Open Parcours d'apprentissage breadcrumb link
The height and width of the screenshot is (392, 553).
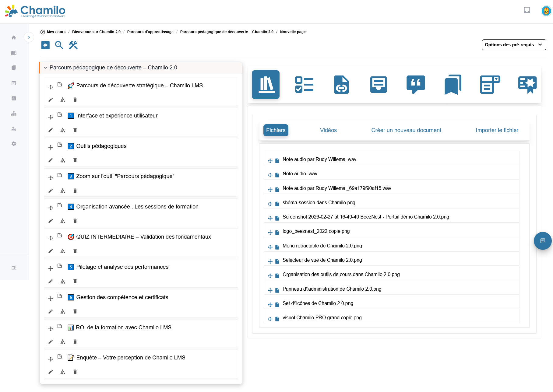[x=150, y=32]
